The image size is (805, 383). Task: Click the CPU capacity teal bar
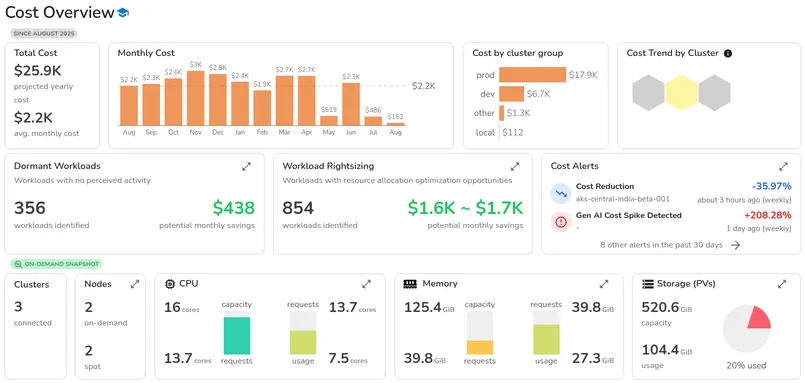237,336
